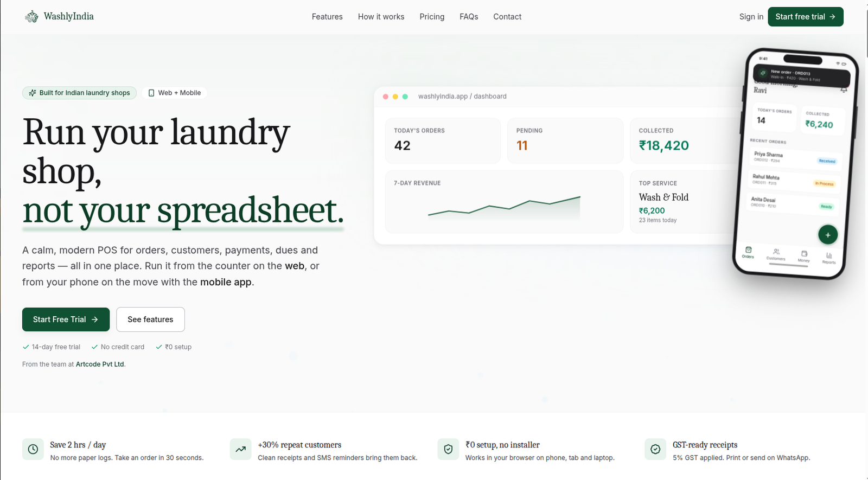This screenshot has height=480, width=868.
Task: Click the Ready status badge on phone
Action: [x=826, y=207]
